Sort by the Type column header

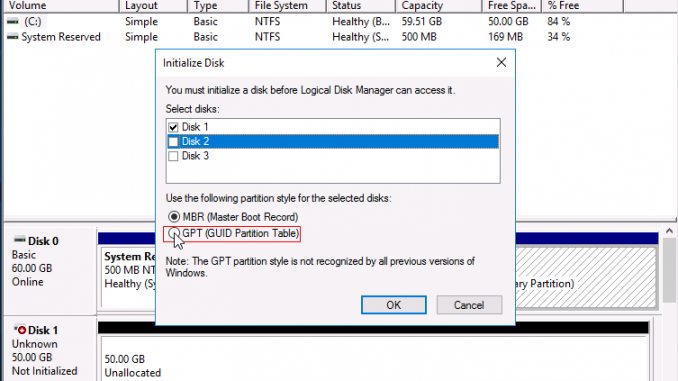tap(218, 6)
